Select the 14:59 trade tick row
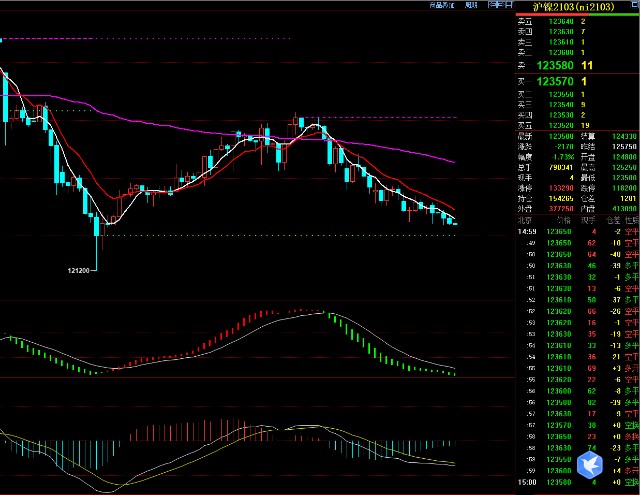Screen dimensions: 640x495 click(x=575, y=231)
